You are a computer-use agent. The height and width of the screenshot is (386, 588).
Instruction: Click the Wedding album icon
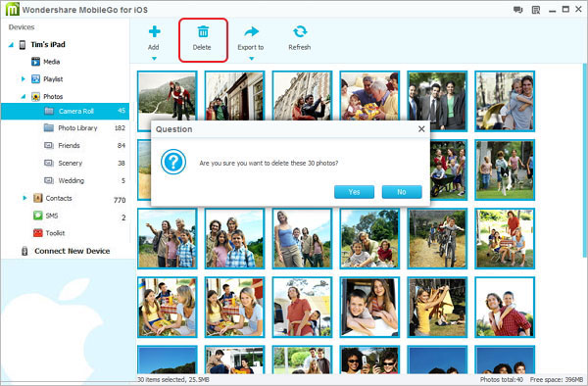(x=49, y=180)
